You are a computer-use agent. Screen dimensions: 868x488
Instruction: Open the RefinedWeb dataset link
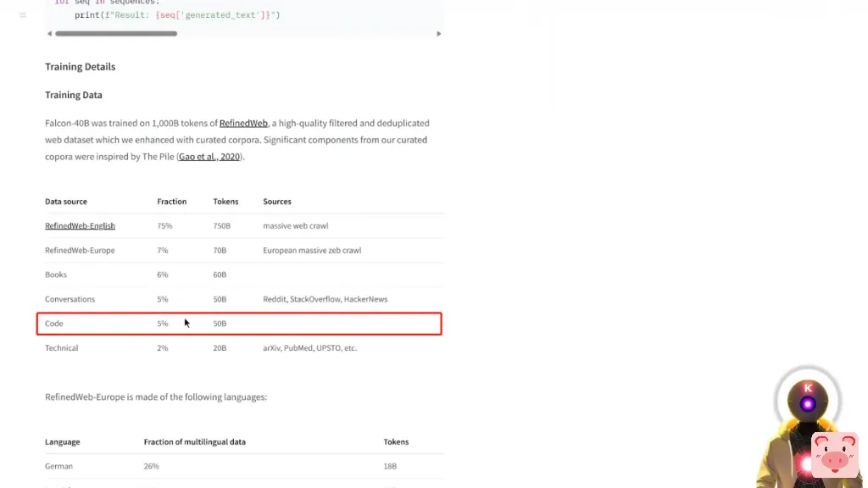(243, 123)
